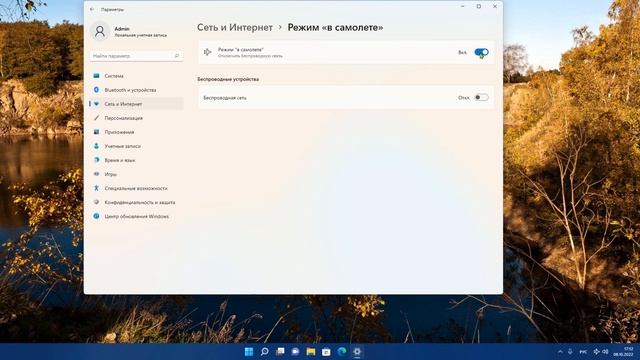Close the Параметры window

(495, 6)
